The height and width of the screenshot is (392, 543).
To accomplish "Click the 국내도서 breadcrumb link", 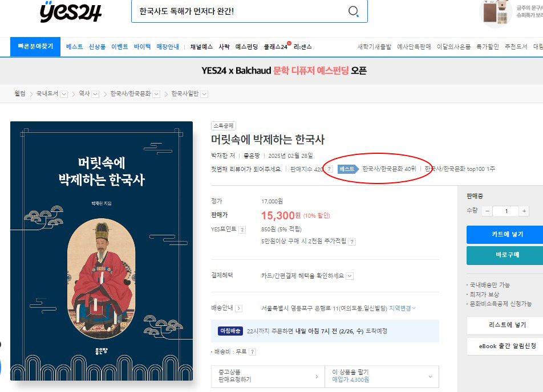I will [47, 94].
